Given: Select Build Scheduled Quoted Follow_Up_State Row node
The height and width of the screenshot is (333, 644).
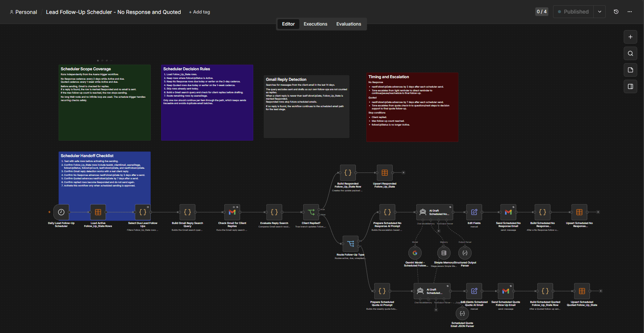Looking at the screenshot, I should [x=545, y=291].
